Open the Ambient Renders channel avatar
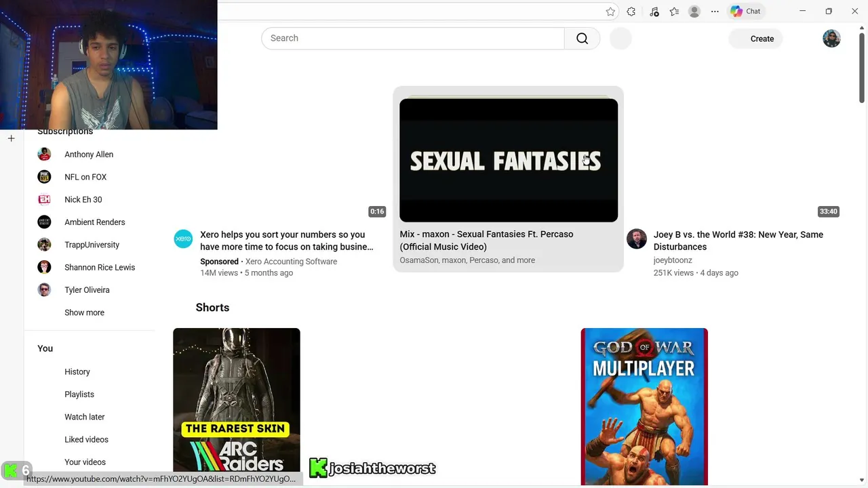Image resolution: width=868 pixels, height=488 pixels. click(44, 222)
